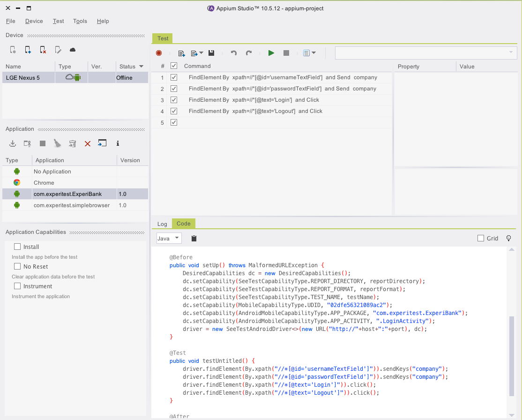Undo the last test edit
This screenshot has height=420, width=522.
[234, 53]
